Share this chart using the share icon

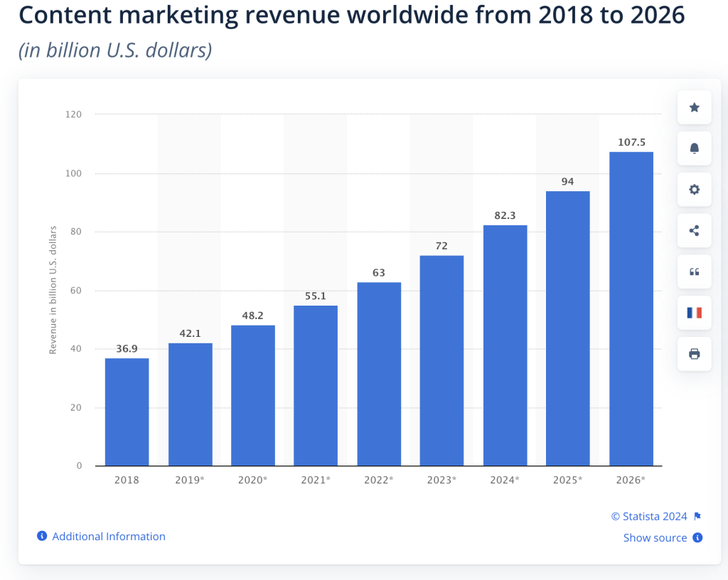pos(693,230)
